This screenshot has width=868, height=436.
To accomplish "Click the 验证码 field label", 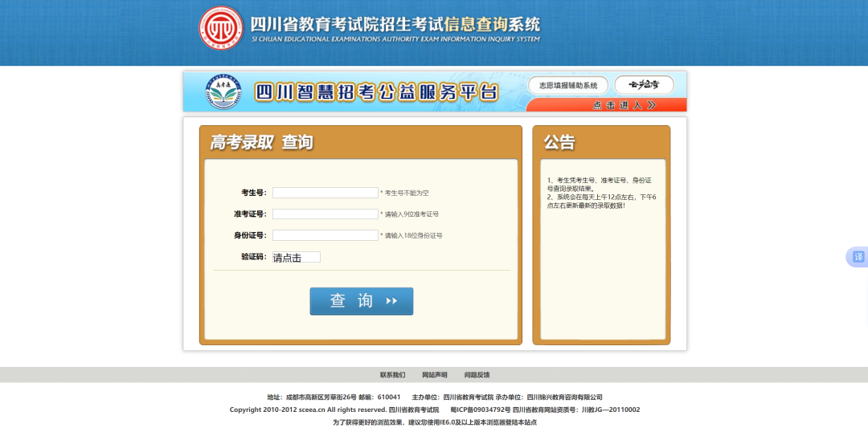I will click(x=253, y=257).
